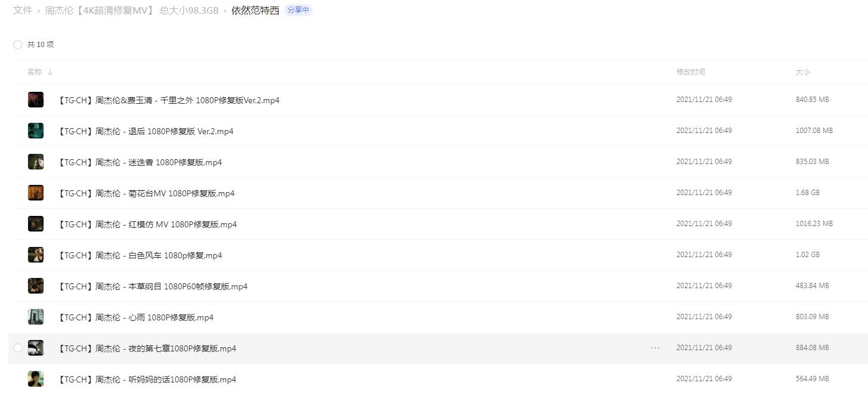Click the 红模仿 video thumbnail icon
The height and width of the screenshot is (420, 868).
[x=36, y=224]
